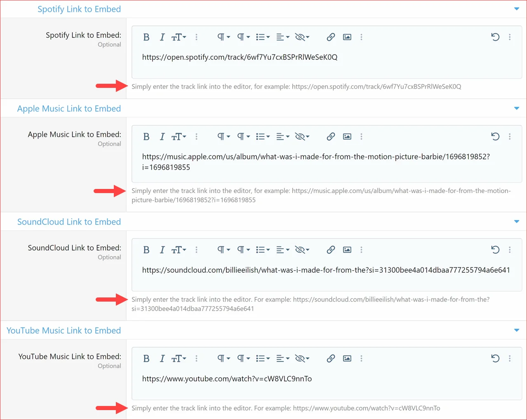This screenshot has height=420, width=527.
Task: Insert a link in the SoundCloud editor
Action: (x=331, y=250)
